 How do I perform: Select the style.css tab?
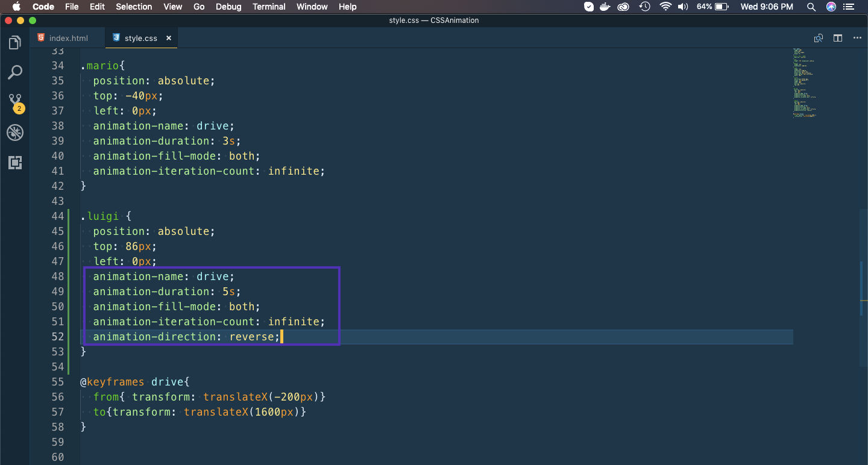coord(141,38)
